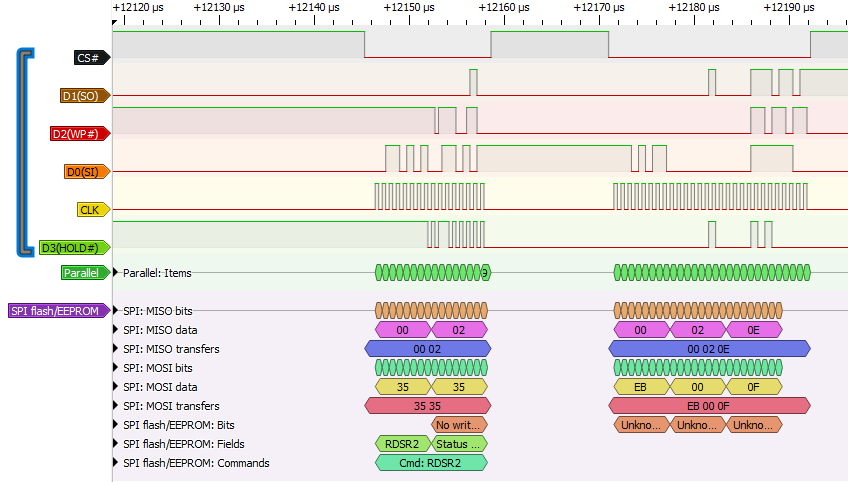Expand the SPI flash/EEPROM: Commands row
This screenshot has width=848, height=482.
pos(115,463)
